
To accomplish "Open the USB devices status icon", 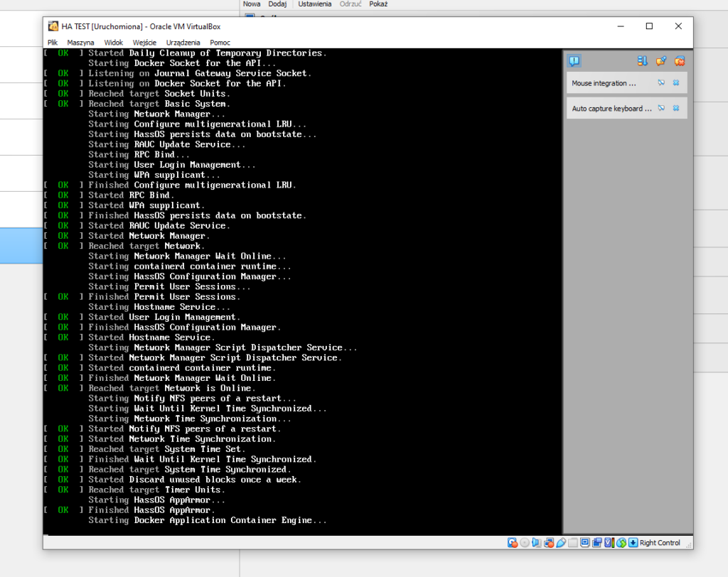I will pyautogui.click(x=561, y=543).
